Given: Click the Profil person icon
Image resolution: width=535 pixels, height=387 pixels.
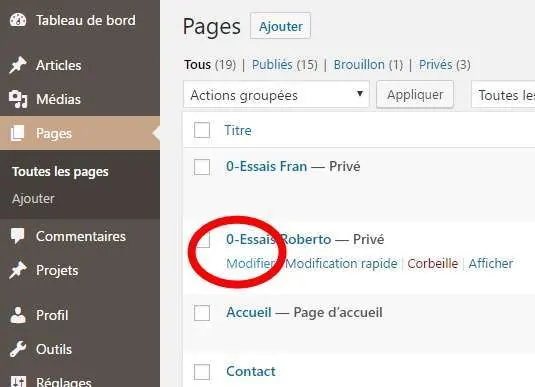Looking at the screenshot, I should [x=18, y=315].
